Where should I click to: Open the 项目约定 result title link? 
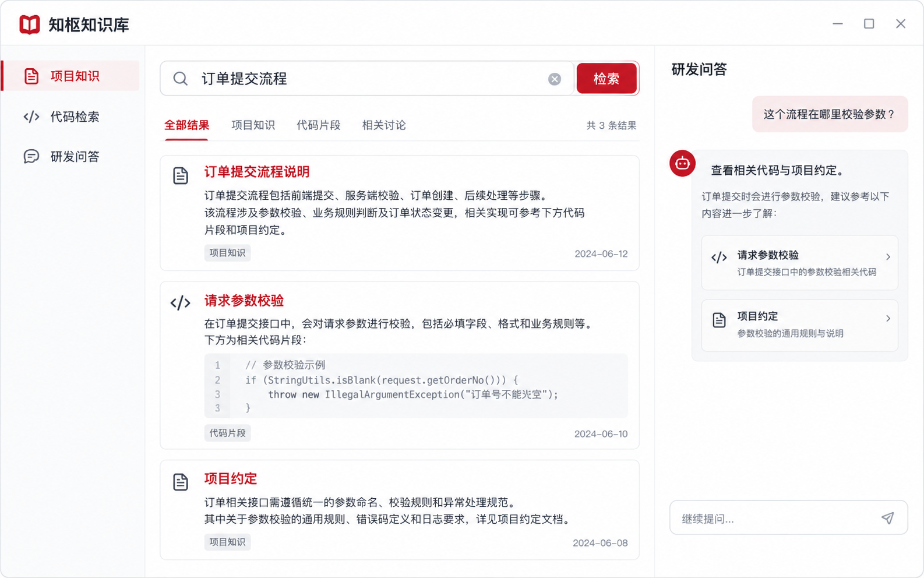(x=231, y=479)
